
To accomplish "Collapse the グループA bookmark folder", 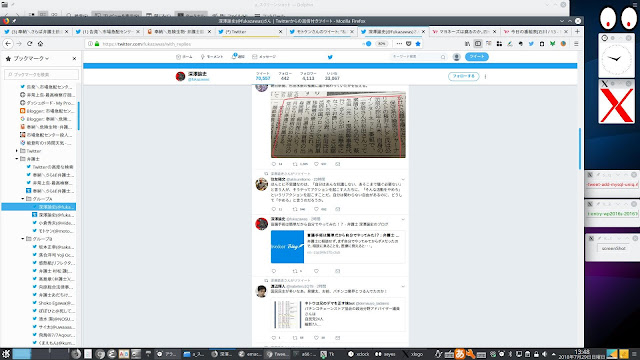I will 23,199.
